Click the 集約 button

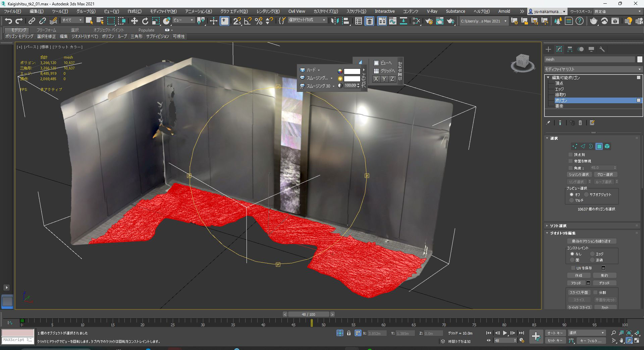(x=604, y=275)
